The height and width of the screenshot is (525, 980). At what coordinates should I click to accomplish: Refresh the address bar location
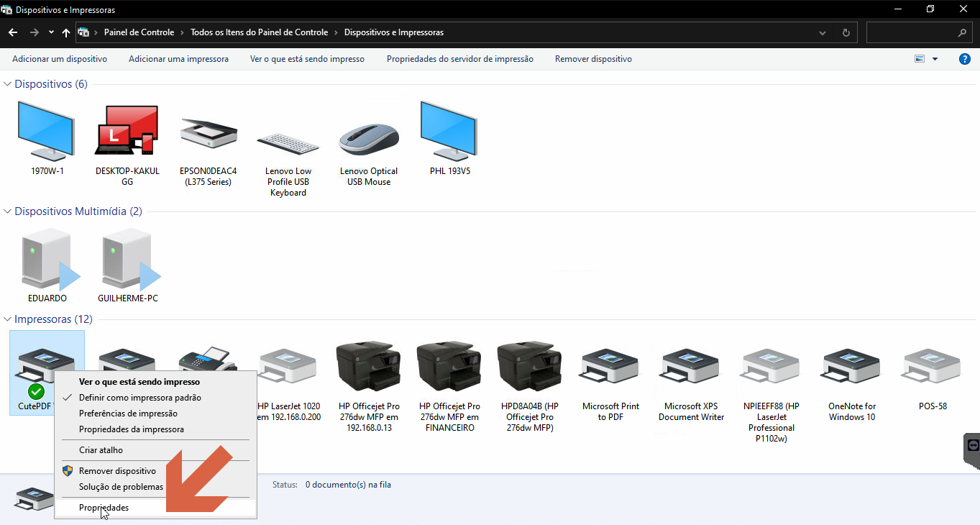(x=846, y=32)
